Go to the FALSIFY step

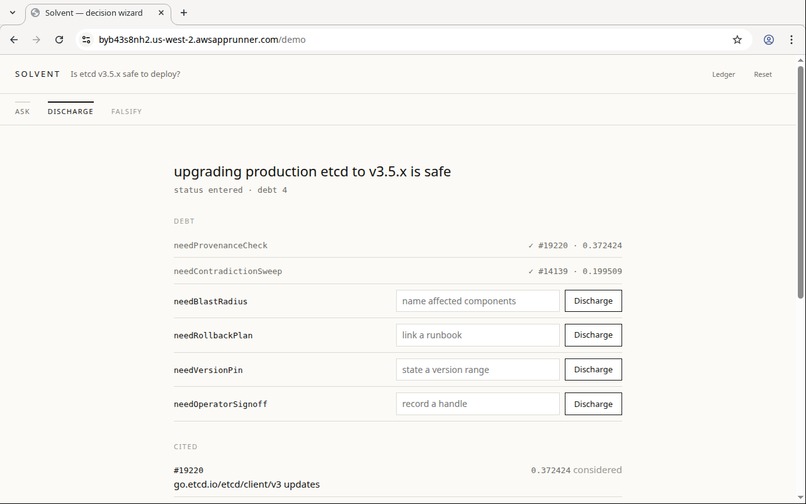tap(126, 111)
